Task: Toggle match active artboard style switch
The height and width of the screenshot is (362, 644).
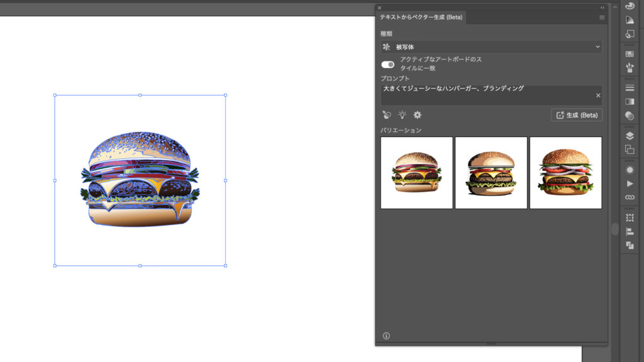Action: (388, 64)
